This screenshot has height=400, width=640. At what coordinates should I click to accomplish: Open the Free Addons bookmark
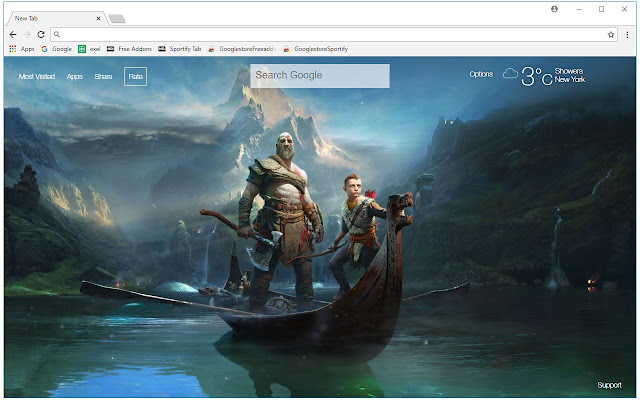click(x=129, y=49)
